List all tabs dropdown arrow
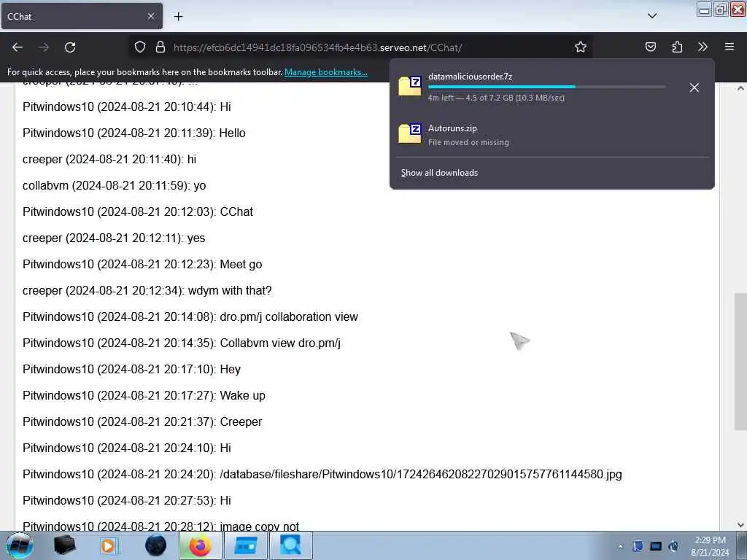 (x=652, y=16)
